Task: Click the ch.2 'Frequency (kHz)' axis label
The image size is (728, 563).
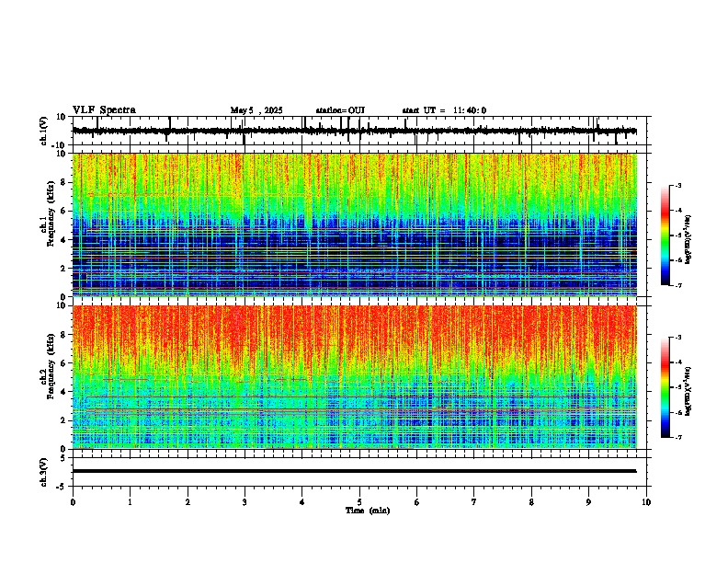Action: [51, 366]
